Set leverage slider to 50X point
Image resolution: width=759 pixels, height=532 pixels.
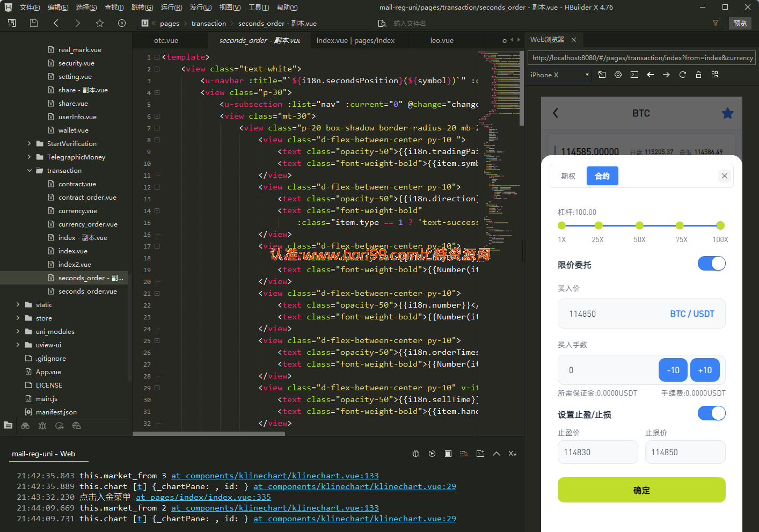pyautogui.click(x=639, y=225)
